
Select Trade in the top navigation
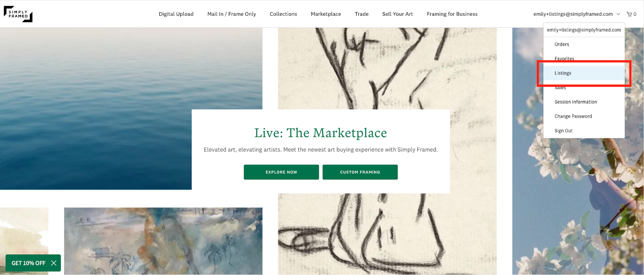[361, 14]
